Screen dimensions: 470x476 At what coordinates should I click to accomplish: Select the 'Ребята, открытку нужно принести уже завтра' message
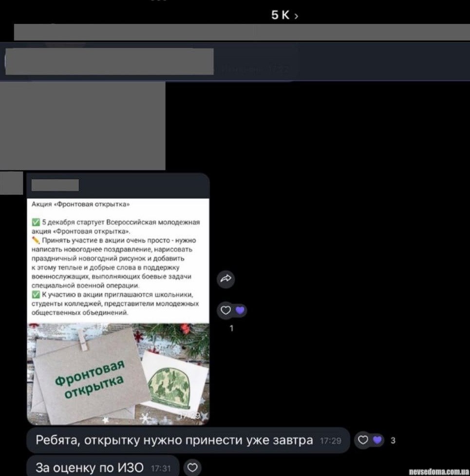pos(174,440)
